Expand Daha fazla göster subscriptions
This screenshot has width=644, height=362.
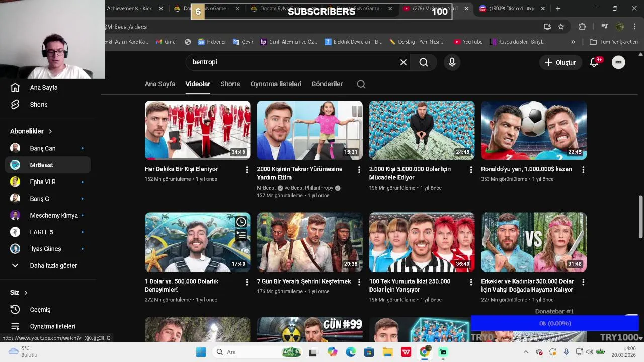48,265
